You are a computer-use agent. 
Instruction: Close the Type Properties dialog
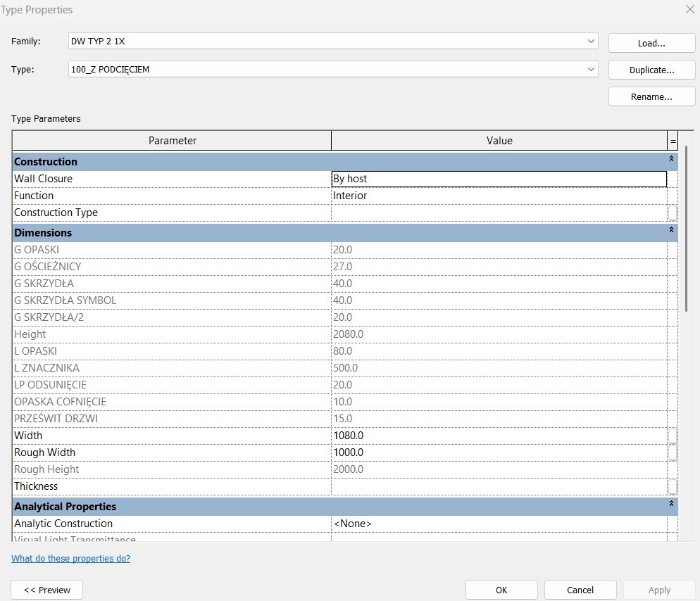pyautogui.click(x=689, y=10)
